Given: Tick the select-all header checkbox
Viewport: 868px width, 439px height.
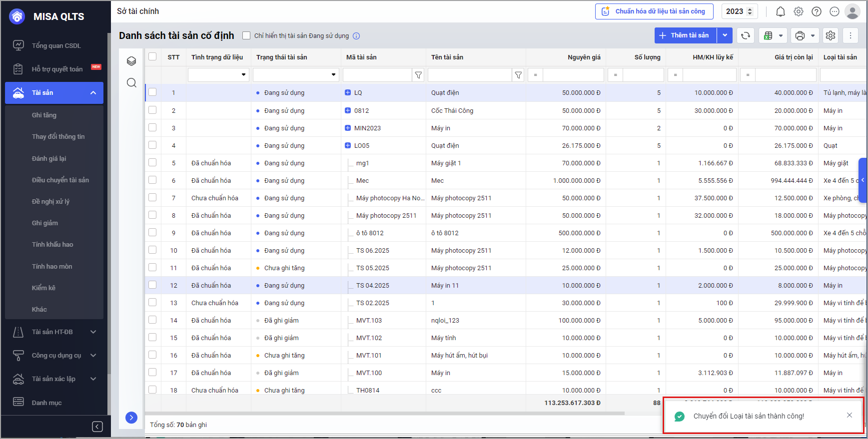Looking at the screenshot, I should pyautogui.click(x=152, y=57).
